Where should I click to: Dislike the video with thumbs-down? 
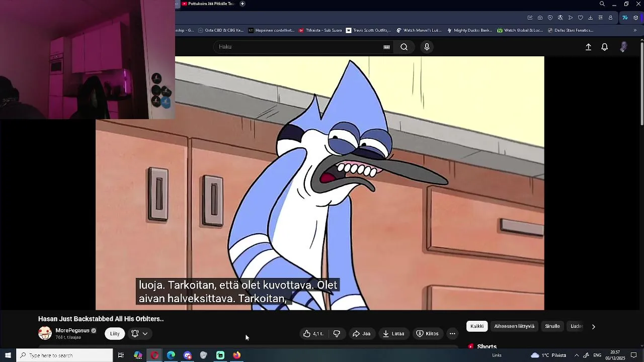pyautogui.click(x=337, y=333)
